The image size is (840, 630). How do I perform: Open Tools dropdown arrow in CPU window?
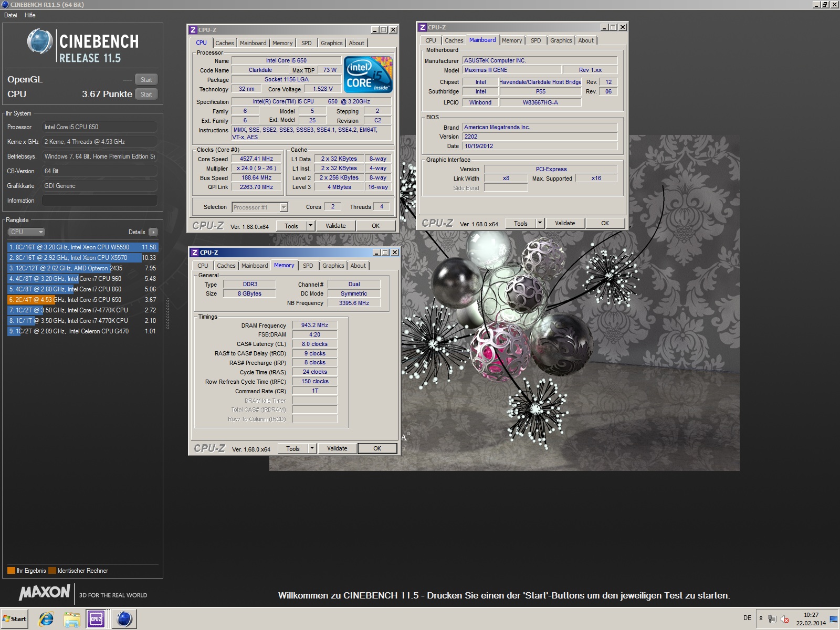click(310, 226)
